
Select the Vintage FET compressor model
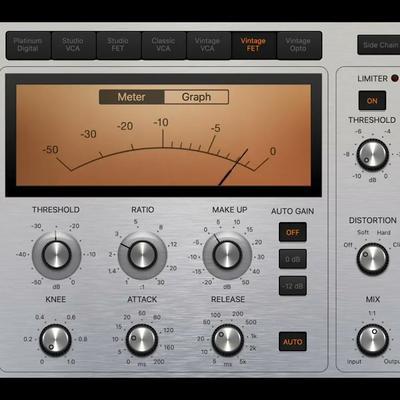pyautogui.click(x=253, y=45)
